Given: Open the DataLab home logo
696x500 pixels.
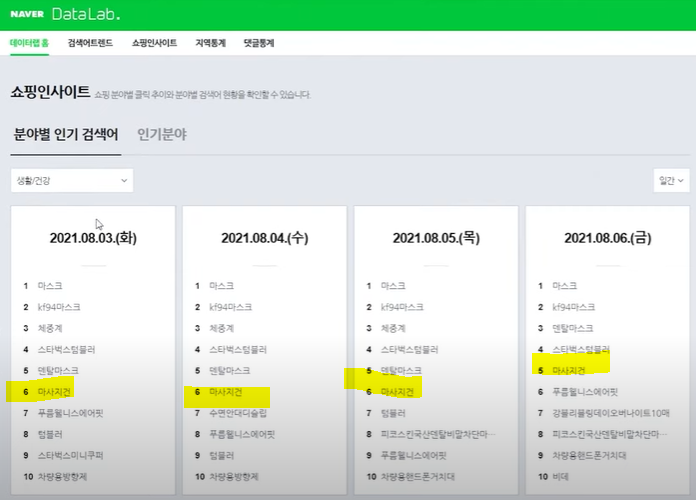Looking at the screenshot, I should 86,14.
